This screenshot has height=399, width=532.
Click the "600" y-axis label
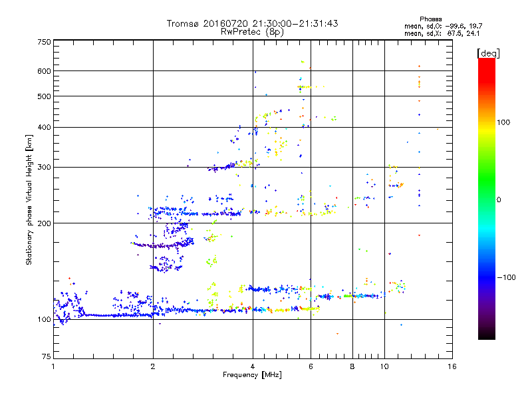click(44, 71)
